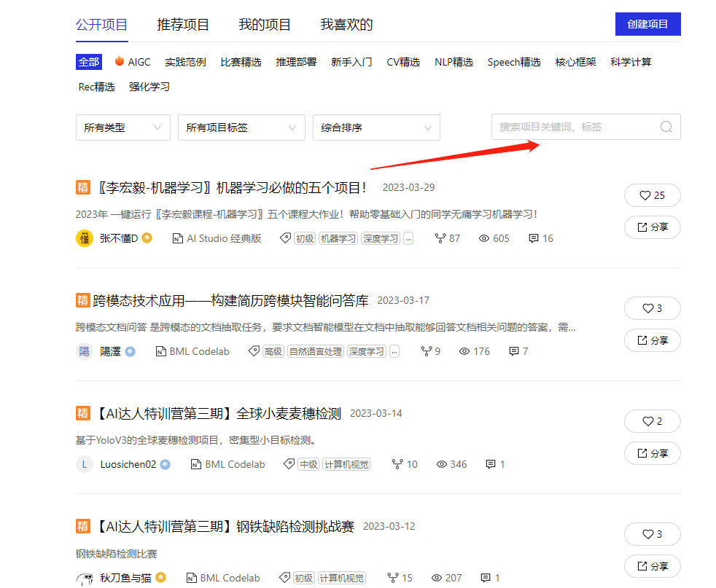716x588 pixels.
Task: Click view eye icon showing 207
Action: (x=437, y=578)
